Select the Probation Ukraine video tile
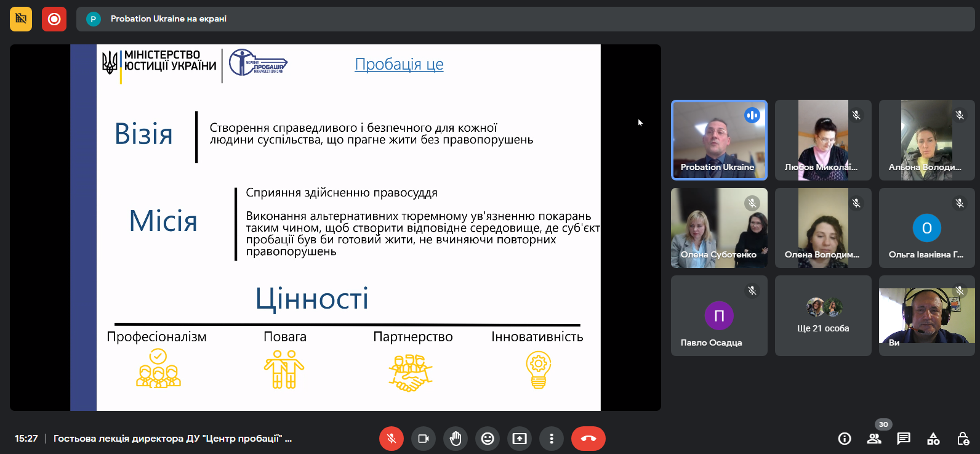 click(x=719, y=140)
